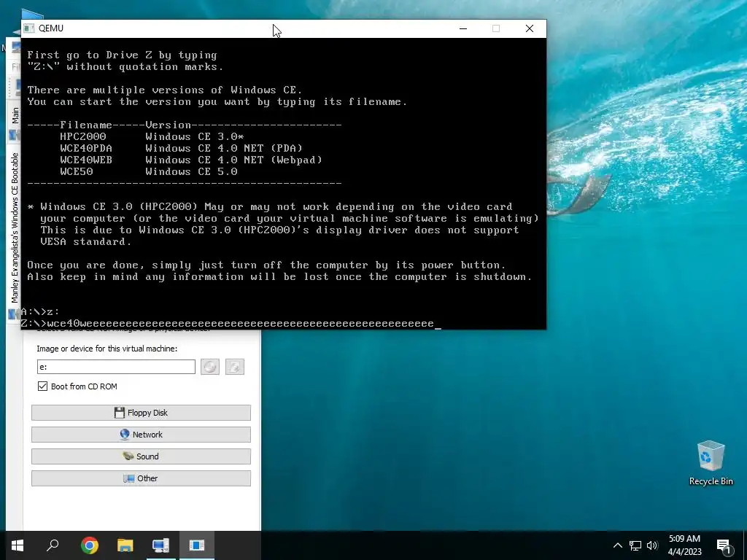Click the 'Image or device for this virtual machine' label
Image resolution: width=747 pixels, height=560 pixels.
click(107, 349)
